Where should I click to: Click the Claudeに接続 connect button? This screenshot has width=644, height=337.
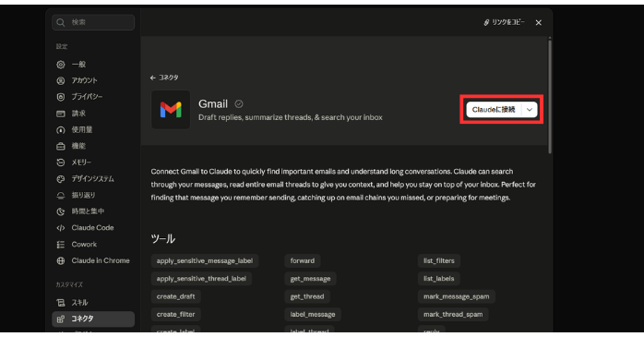494,110
